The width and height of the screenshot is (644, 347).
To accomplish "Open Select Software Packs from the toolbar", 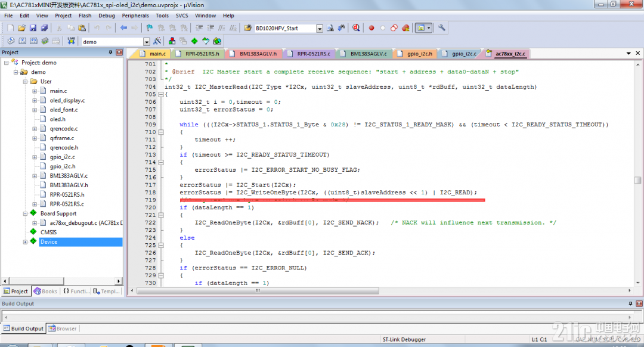I will (x=206, y=41).
